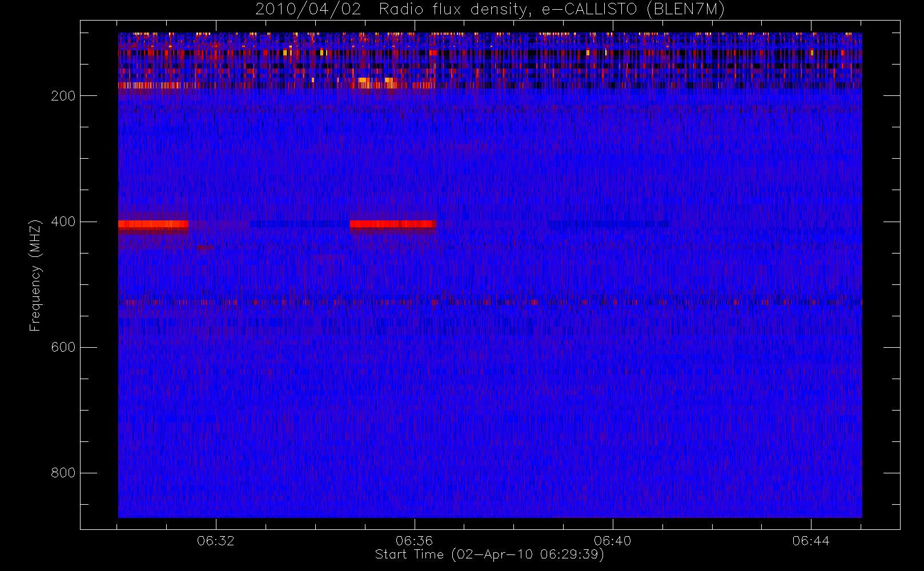Viewport: 924px width, 571px height.
Task: Click the first red burst at 400 MHz
Action: (153, 224)
